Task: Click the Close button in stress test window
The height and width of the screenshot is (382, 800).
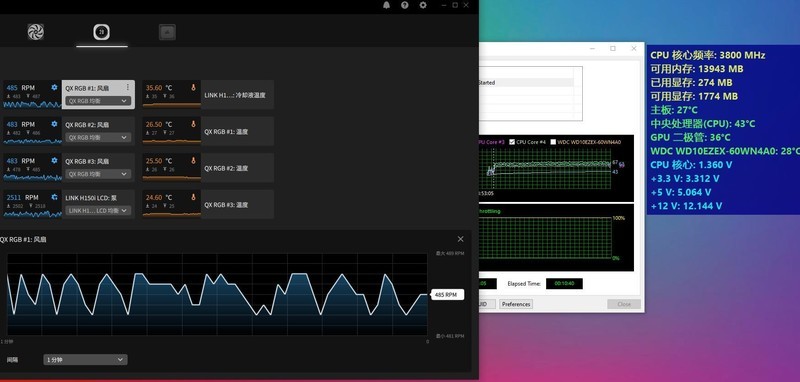Action: (624, 304)
